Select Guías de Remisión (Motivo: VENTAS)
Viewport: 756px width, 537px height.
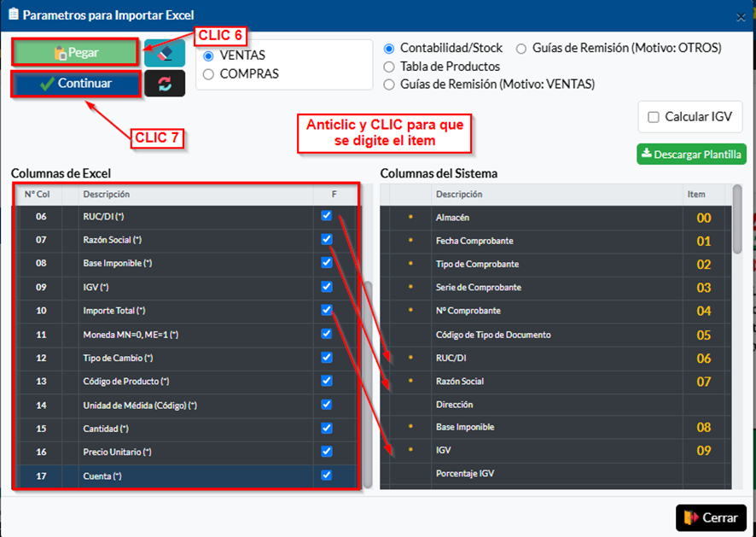(389, 85)
